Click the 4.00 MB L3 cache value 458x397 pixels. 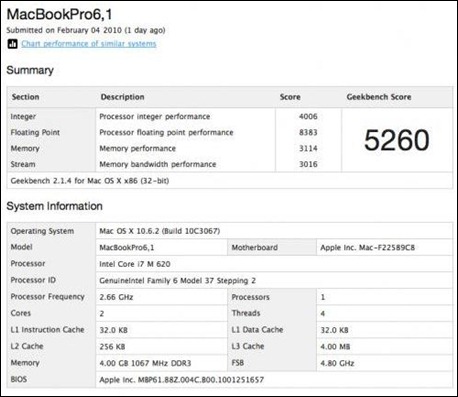335,347
